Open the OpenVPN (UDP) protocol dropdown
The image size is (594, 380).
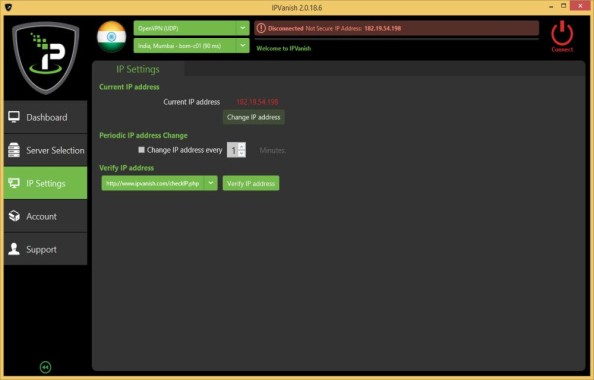pyautogui.click(x=191, y=28)
